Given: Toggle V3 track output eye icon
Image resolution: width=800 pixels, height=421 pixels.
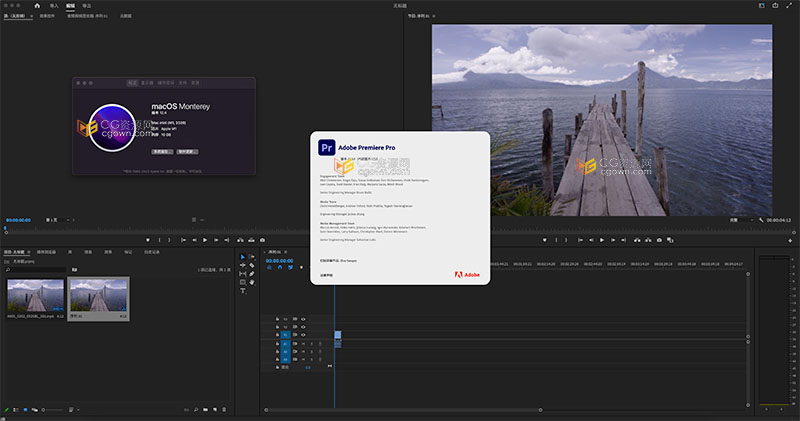Looking at the screenshot, I should (303, 319).
